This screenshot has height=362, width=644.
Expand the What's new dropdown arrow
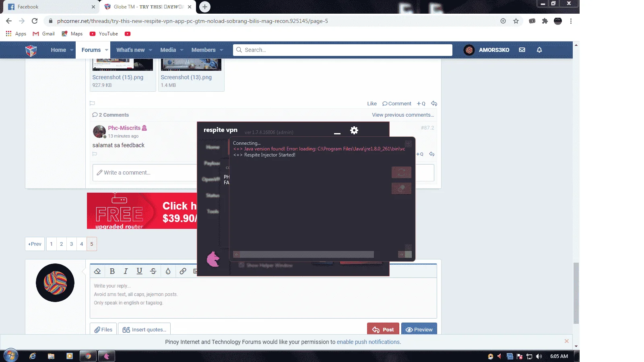click(x=151, y=50)
